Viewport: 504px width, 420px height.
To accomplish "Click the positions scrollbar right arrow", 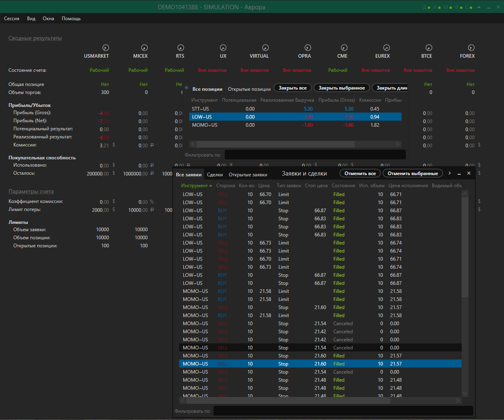I will coord(398,144).
